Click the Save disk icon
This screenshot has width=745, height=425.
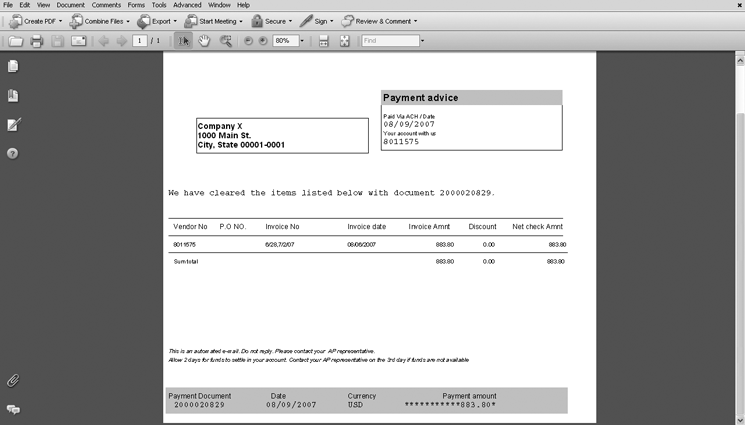57,41
